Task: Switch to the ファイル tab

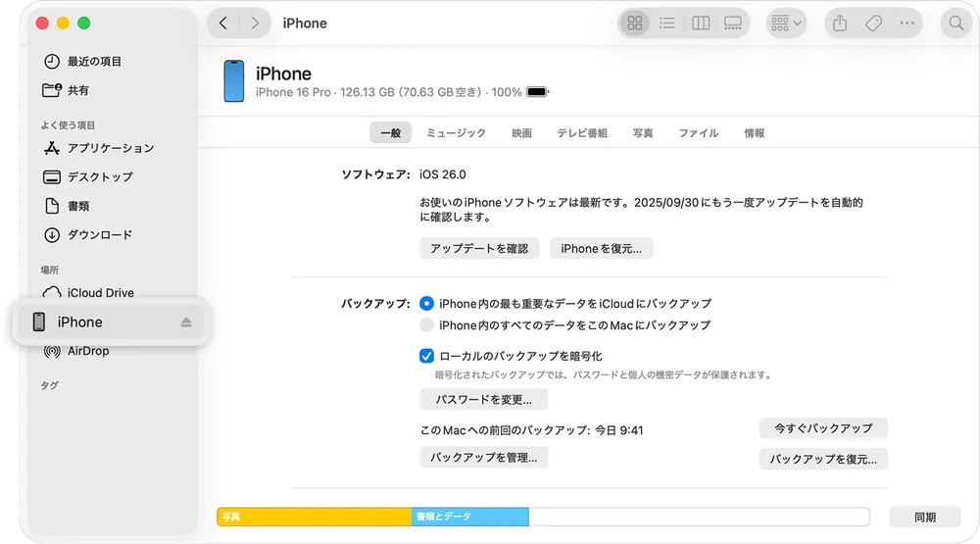Action: coord(699,132)
